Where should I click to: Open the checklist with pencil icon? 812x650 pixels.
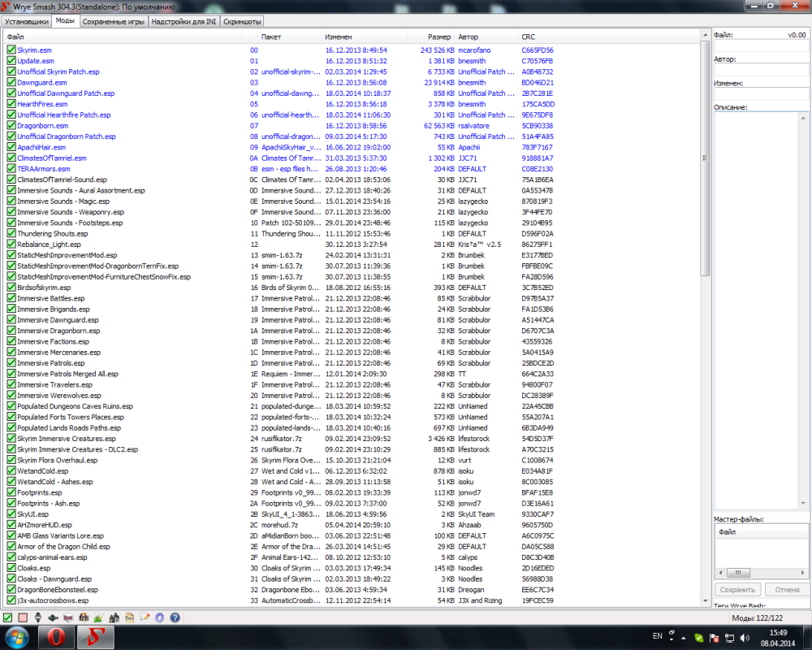click(x=145, y=617)
